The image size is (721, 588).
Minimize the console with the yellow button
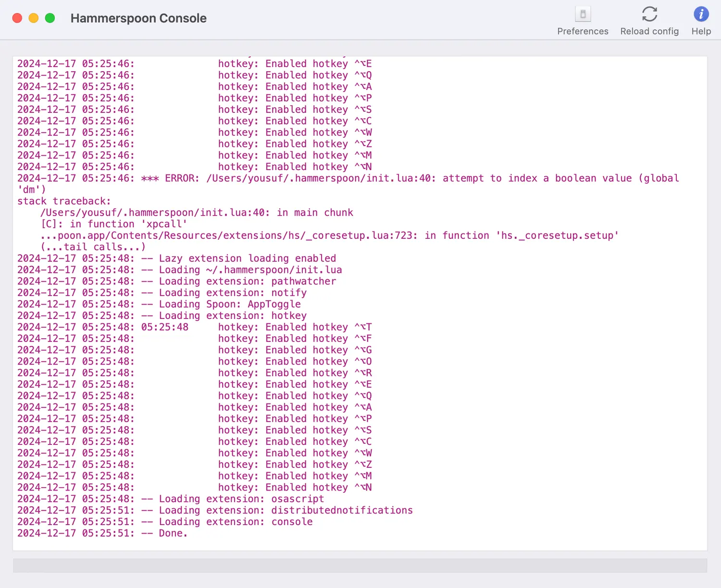34,18
